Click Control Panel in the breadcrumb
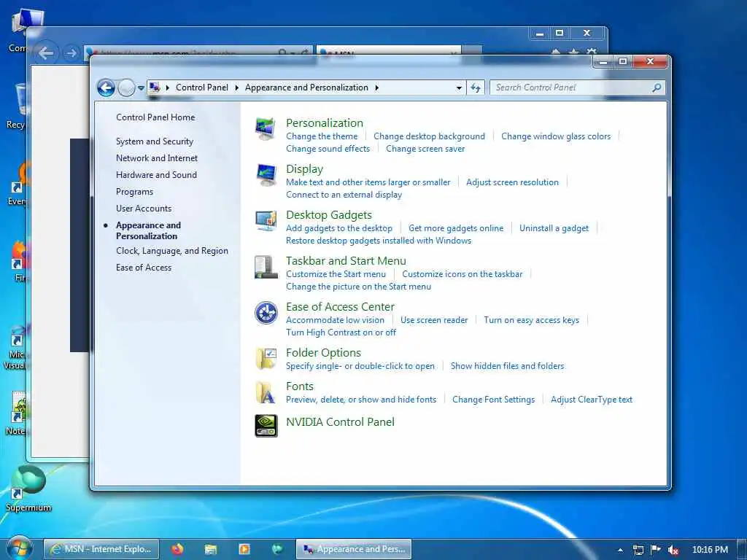 202,87
